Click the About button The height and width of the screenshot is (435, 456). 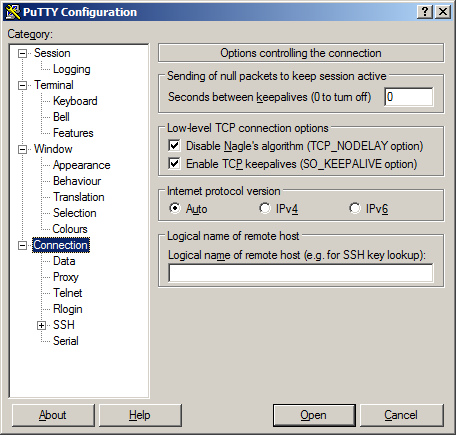(x=53, y=415)
